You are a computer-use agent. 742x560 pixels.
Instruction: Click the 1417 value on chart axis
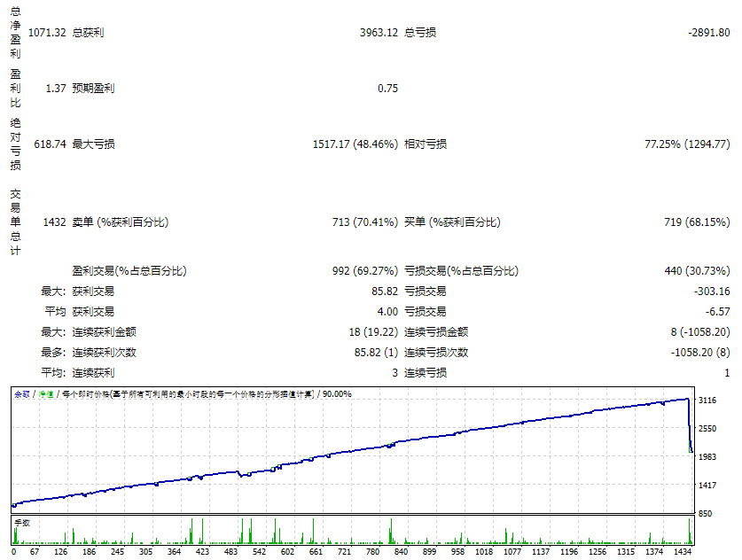click(707, 486)
